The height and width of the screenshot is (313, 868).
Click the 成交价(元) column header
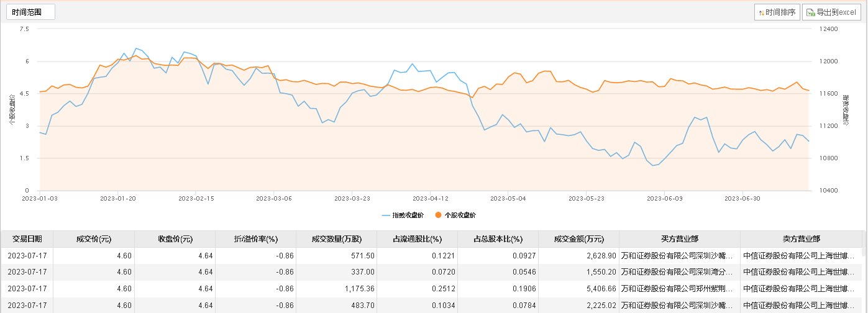click(x=94, y=239)
